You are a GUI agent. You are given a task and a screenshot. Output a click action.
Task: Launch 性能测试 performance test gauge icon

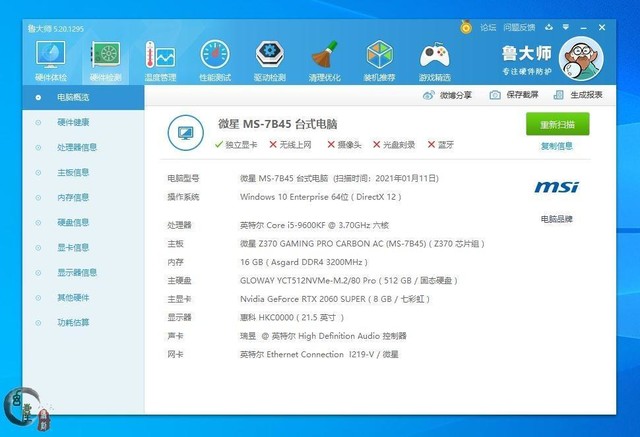215,61
